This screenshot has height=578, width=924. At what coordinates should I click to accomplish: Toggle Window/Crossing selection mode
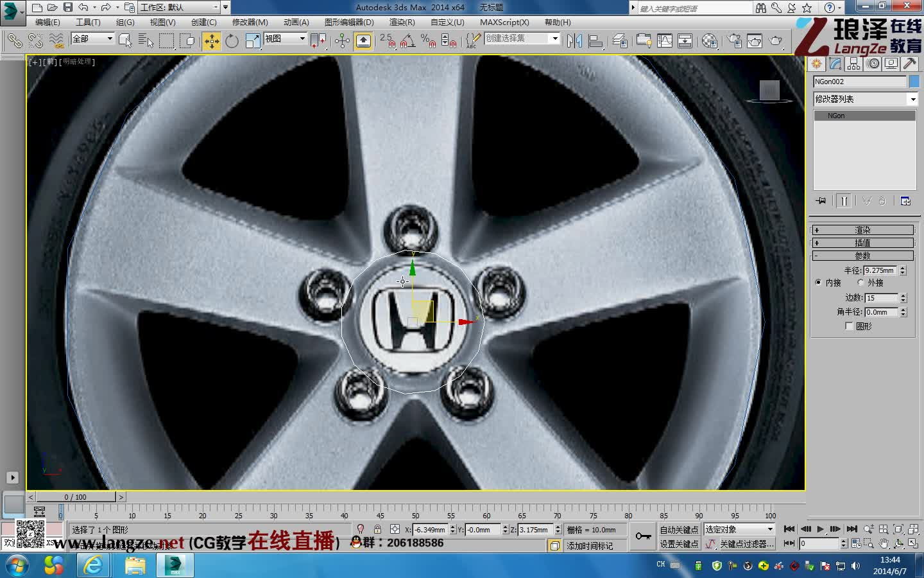coord(187,40)
